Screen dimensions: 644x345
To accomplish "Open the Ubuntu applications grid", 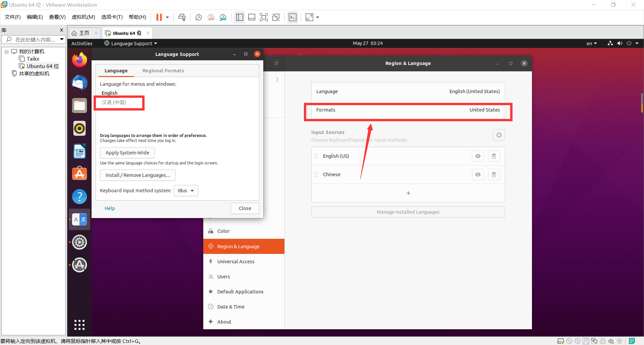I will (79, 325).
